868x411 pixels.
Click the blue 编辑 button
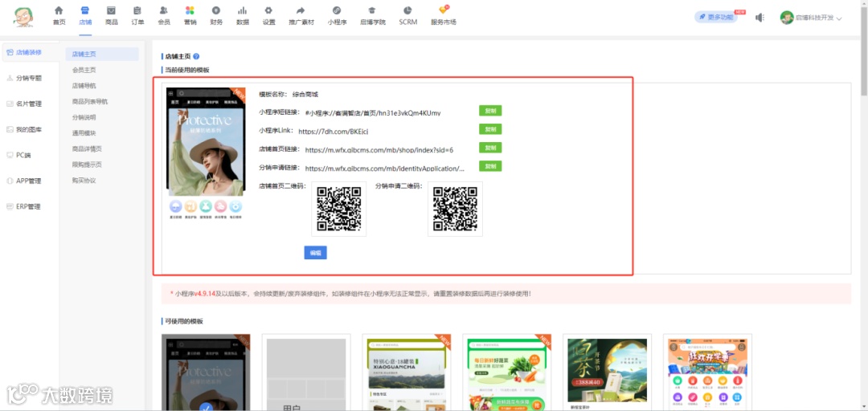316,253
